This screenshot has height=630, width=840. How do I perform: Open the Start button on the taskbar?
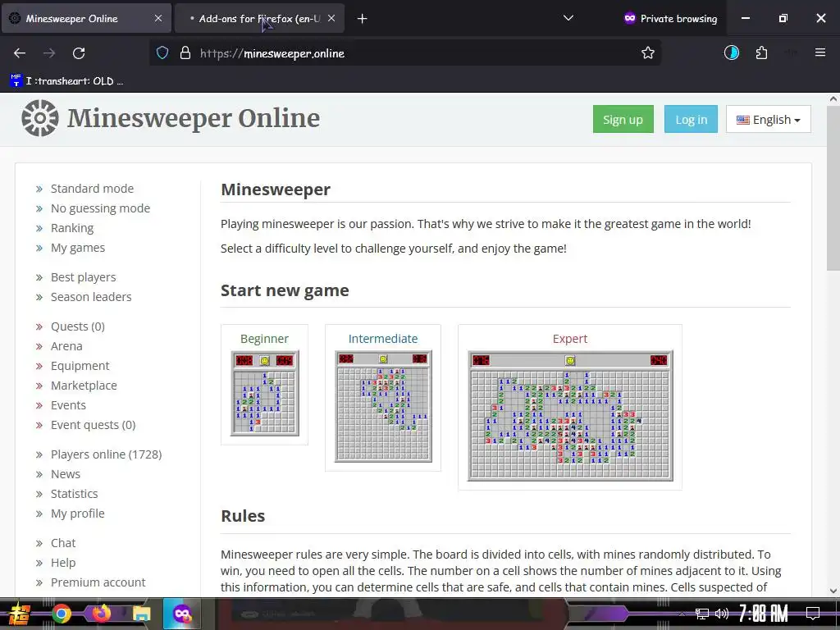tap(18, 614)
